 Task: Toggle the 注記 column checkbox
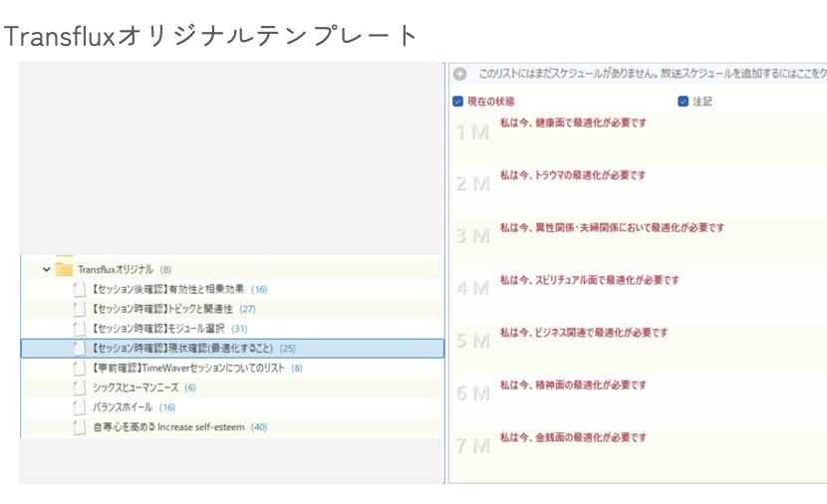click(x=683, y=102)
